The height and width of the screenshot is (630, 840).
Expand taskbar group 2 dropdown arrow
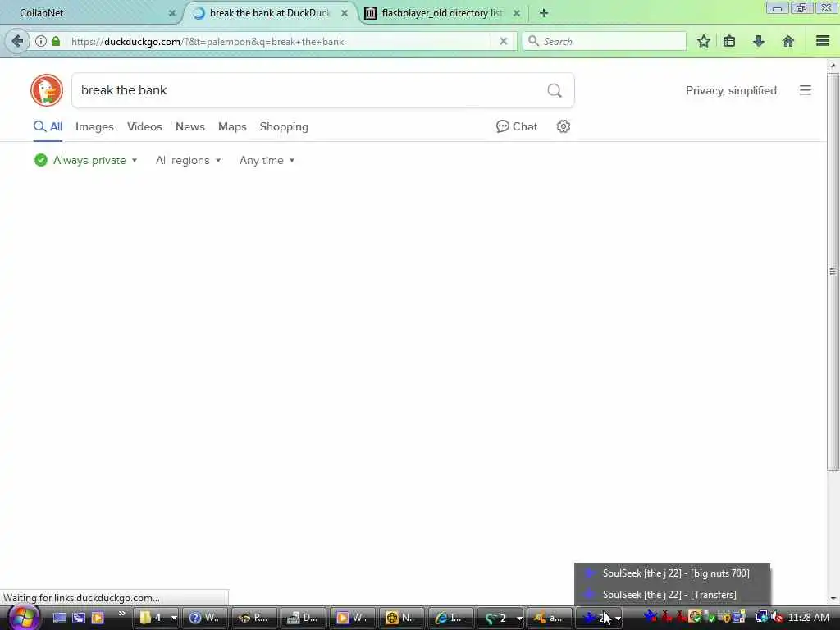point(518,618)
